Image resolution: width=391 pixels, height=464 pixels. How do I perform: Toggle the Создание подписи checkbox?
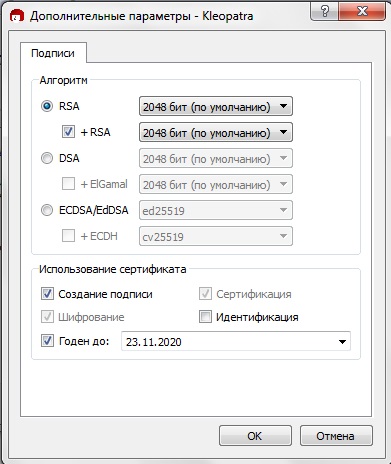tap(47, 294)
